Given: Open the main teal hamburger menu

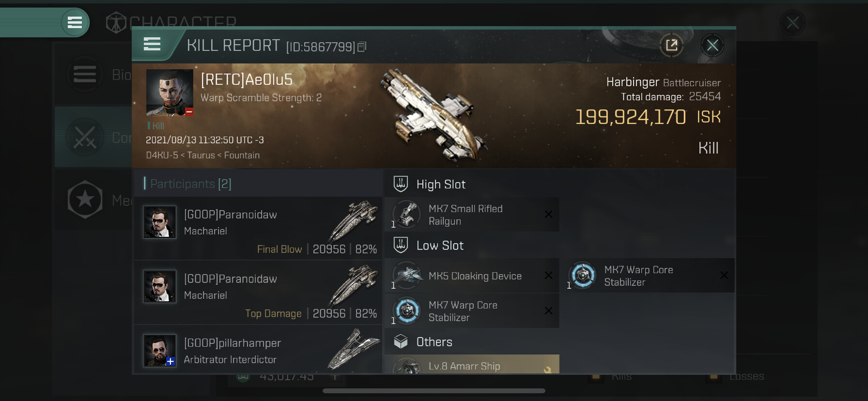Looking at the screenshot, I should point(75,22).
